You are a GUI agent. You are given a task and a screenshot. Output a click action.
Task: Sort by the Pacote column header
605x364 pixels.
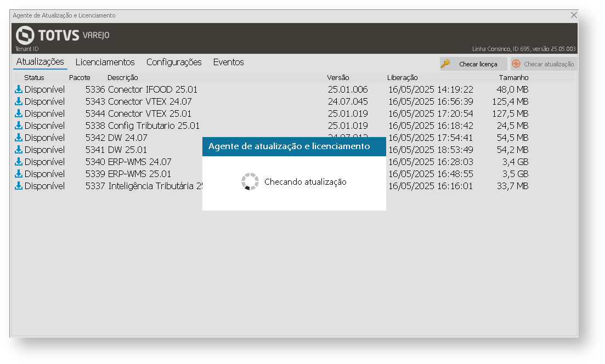(x=80, y=77)
